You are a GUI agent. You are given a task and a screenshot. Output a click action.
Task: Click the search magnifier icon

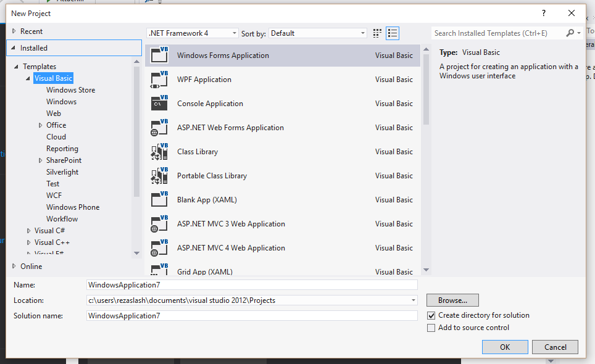(x=570, y=33)
